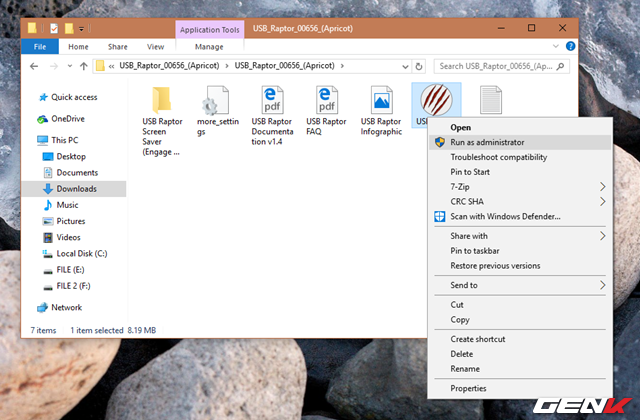Select the blank text document file icon
The image size is (640, 420).
pos(491,100)
